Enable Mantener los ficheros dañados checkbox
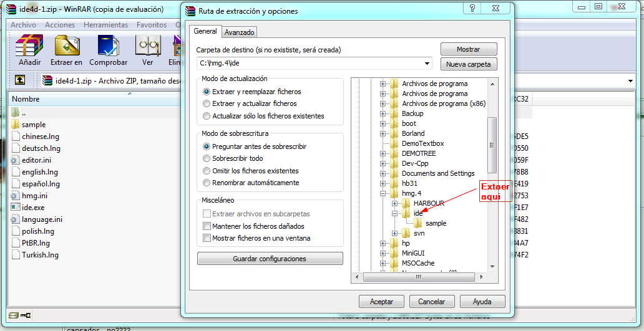The width and height of the screenshot is (644, 331). point(207,226)
